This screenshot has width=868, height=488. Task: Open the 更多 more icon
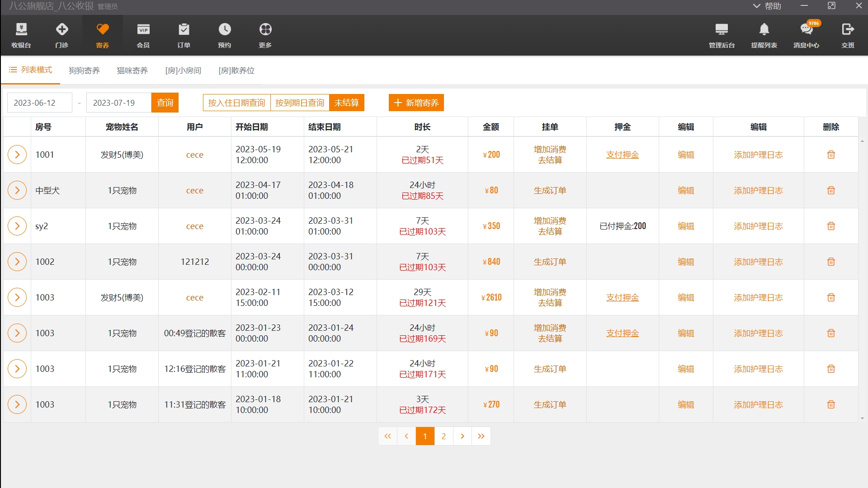pyautogui.click(x=265, y=35)
